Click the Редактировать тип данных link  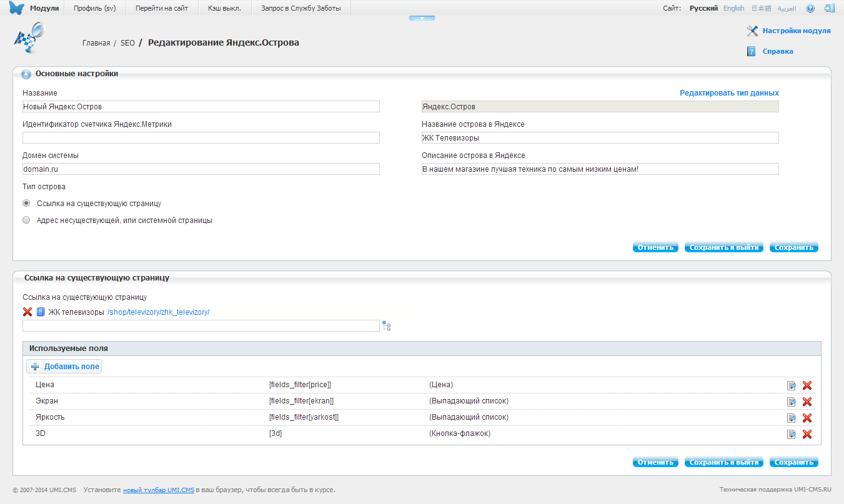point(729,93)
